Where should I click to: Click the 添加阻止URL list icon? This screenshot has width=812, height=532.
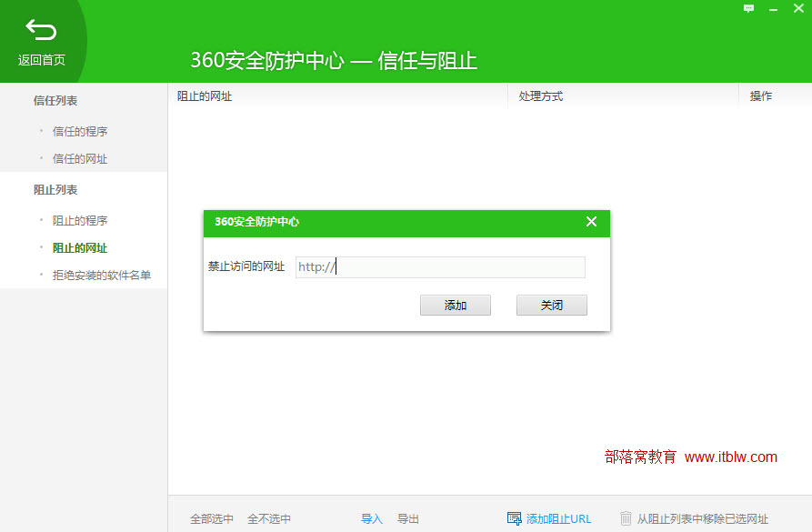point(515,518)
